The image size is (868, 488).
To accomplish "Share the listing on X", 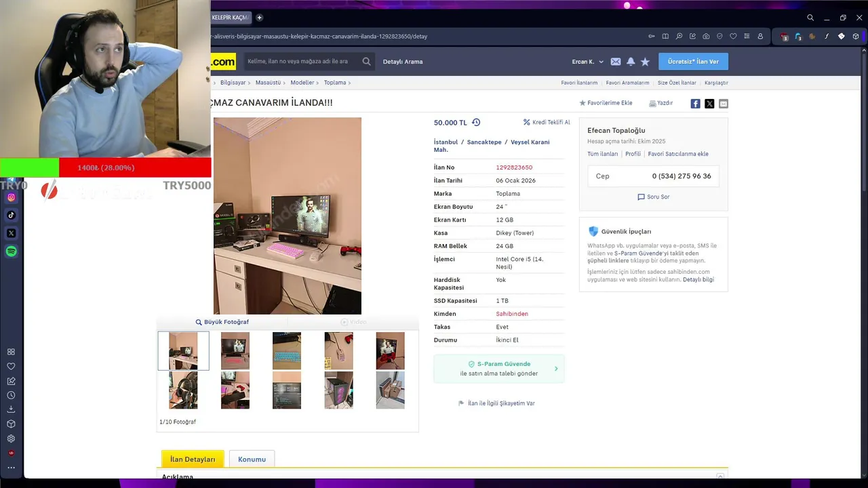I will tap(709, 104).
